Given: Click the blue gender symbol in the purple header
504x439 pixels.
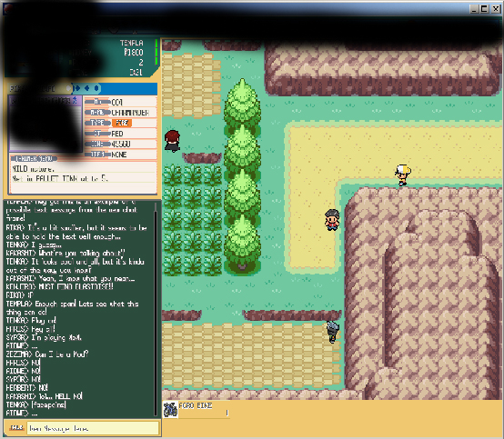Looking at the screenshot, I should tap(75, 100).
